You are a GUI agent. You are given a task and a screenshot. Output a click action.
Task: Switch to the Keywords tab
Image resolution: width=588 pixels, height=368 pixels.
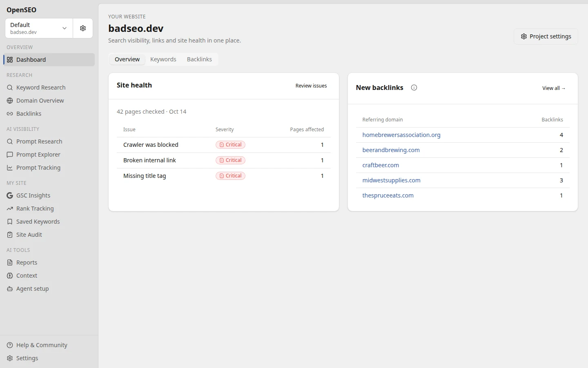pyautogui.click(x=163, y=59)
